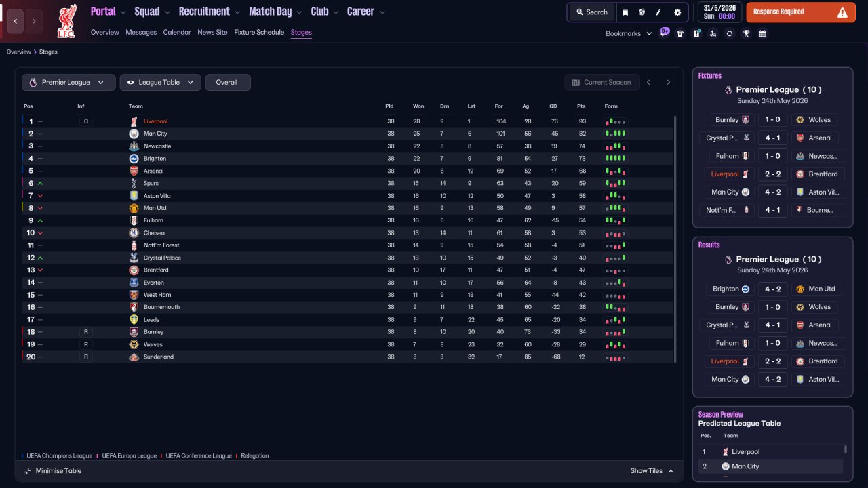Click the Man City badge in table

point(134,134)
